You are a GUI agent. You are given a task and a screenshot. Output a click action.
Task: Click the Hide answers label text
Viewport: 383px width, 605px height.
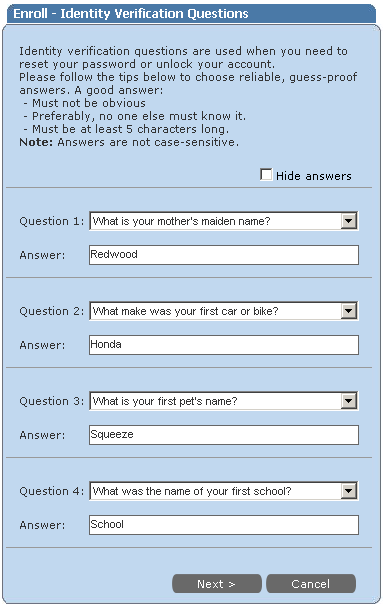(314, 176)
